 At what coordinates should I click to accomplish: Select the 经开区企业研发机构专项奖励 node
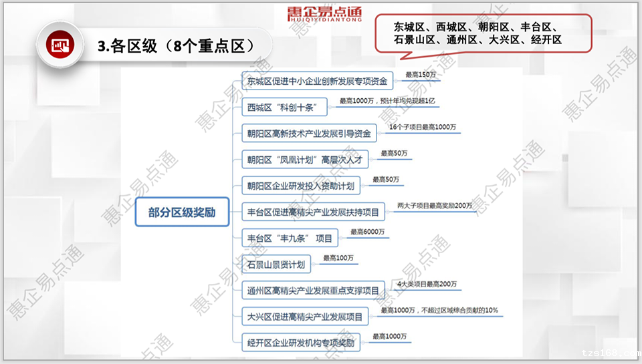300,343
